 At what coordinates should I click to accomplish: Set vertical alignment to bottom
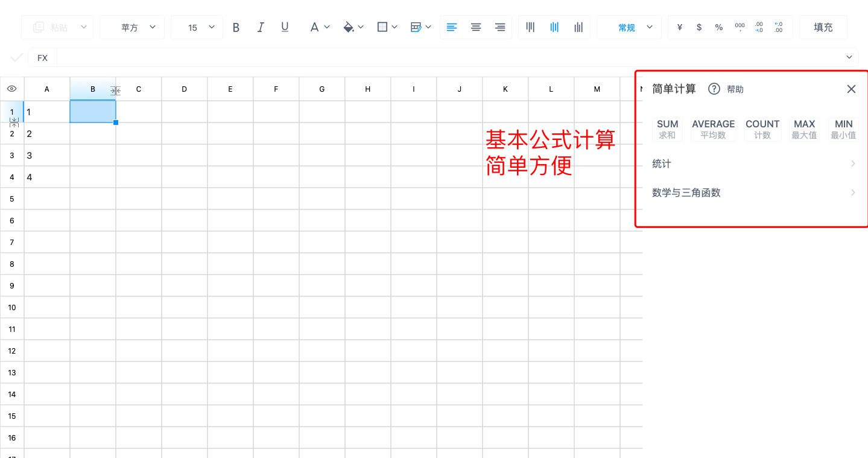point(578,27)
